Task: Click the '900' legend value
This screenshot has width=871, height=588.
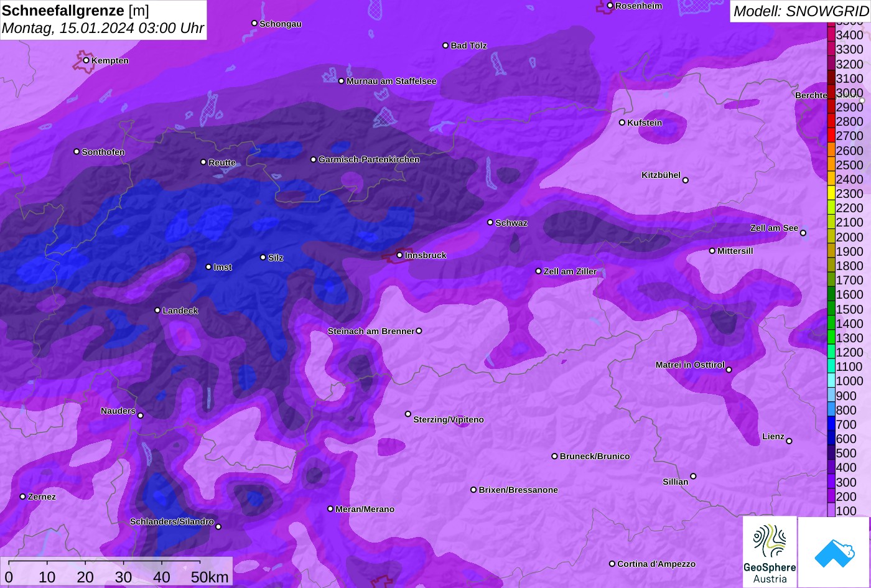Action: click(x=846, y=396)
